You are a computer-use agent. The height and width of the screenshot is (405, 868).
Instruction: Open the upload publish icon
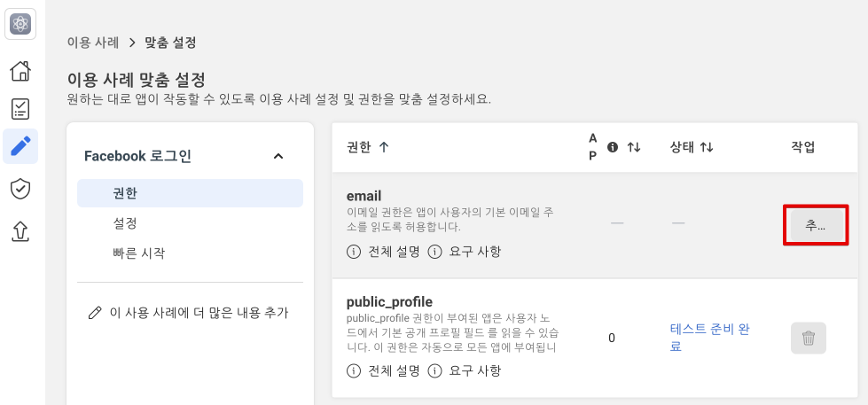[x=20, y=231]
